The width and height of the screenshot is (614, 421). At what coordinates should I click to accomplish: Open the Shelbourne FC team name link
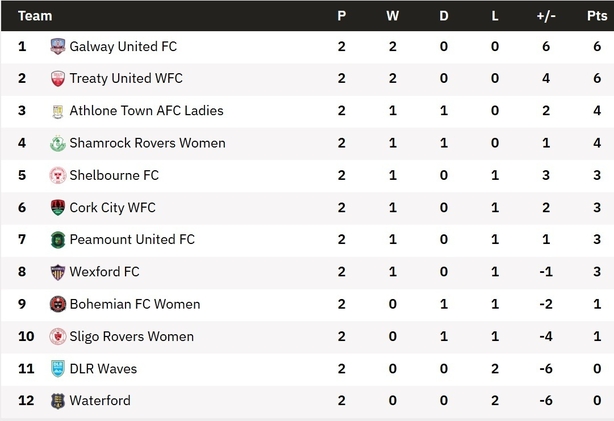114,175
